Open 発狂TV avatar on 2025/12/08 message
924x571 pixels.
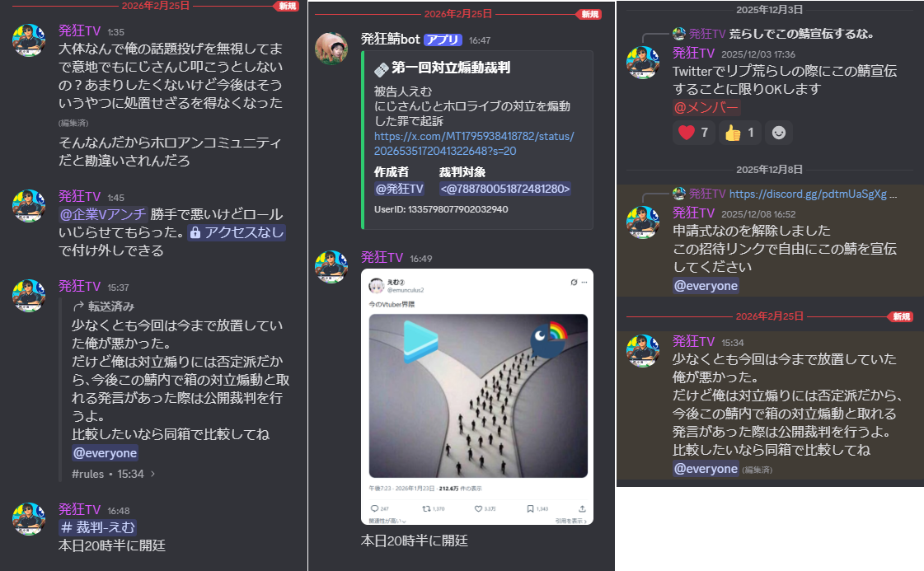coord(642,222)
